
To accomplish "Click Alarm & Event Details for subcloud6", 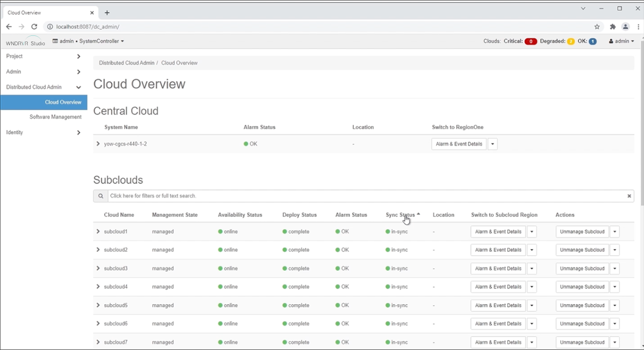I will click(x=498, y=324).
